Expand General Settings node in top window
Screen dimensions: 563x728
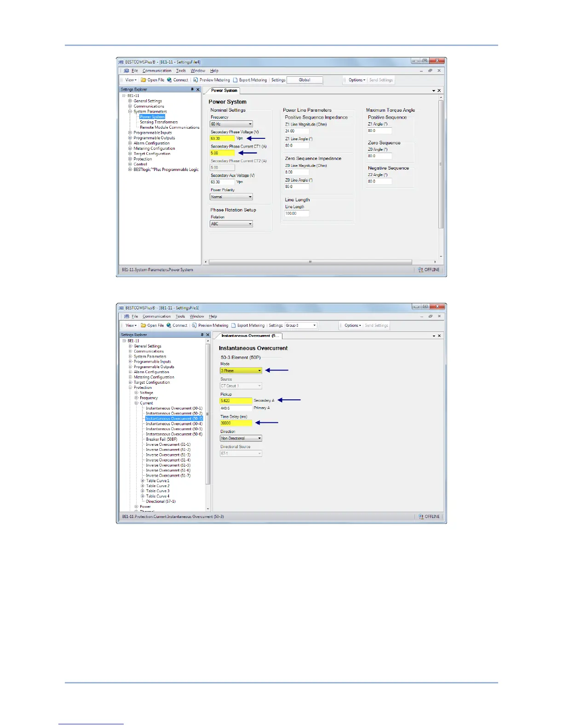[x=130, y=101]
